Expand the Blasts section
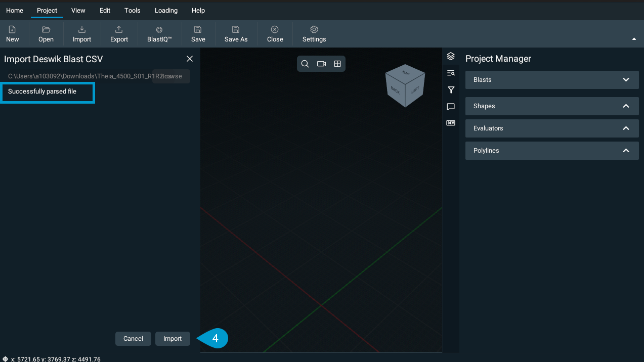This screenshot has height=362, width=644. tap(552, 80)
